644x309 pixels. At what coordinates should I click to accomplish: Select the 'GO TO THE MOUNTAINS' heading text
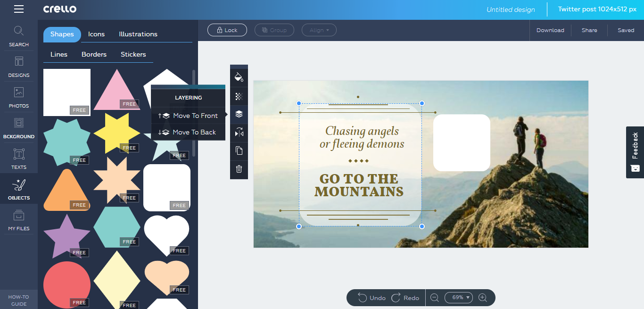pyautogui.click(x=359, y=185)
